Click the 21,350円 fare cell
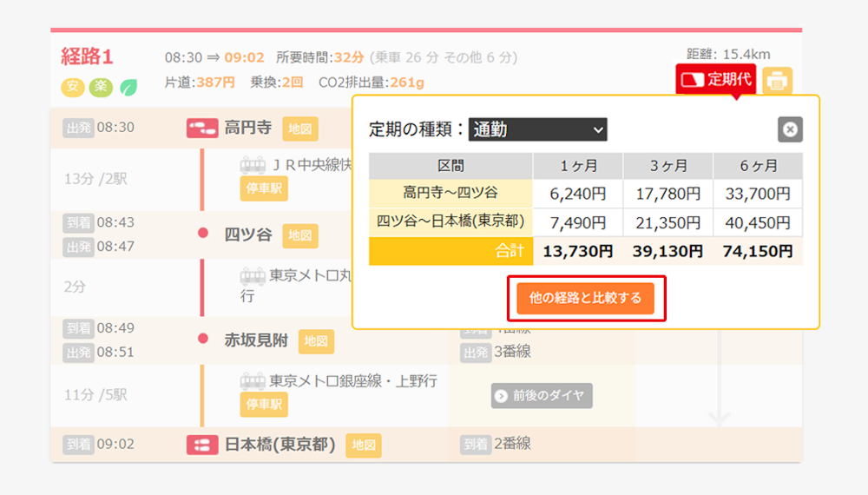This screenshot has height=495, width=868. click(x=668, y=222)
